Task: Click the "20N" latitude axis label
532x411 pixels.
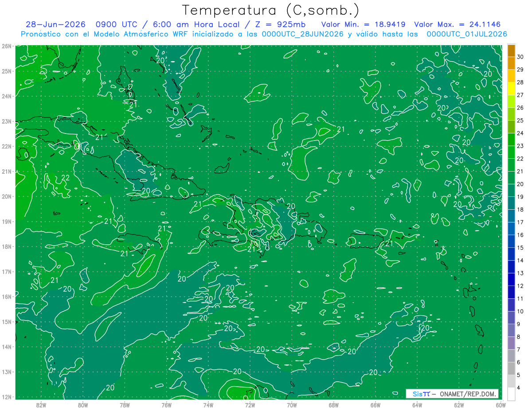Action: [6, 196]
